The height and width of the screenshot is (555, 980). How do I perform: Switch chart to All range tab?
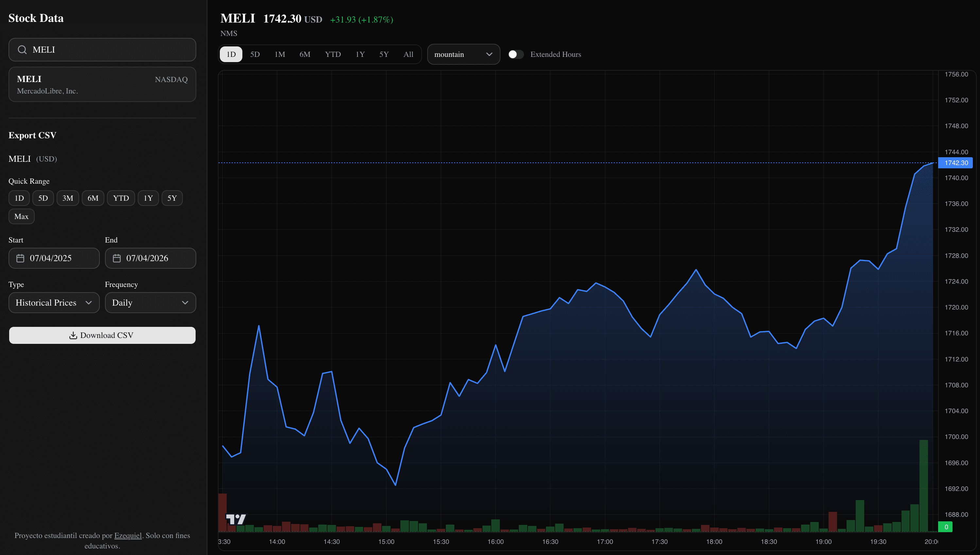tap(408, 54)
